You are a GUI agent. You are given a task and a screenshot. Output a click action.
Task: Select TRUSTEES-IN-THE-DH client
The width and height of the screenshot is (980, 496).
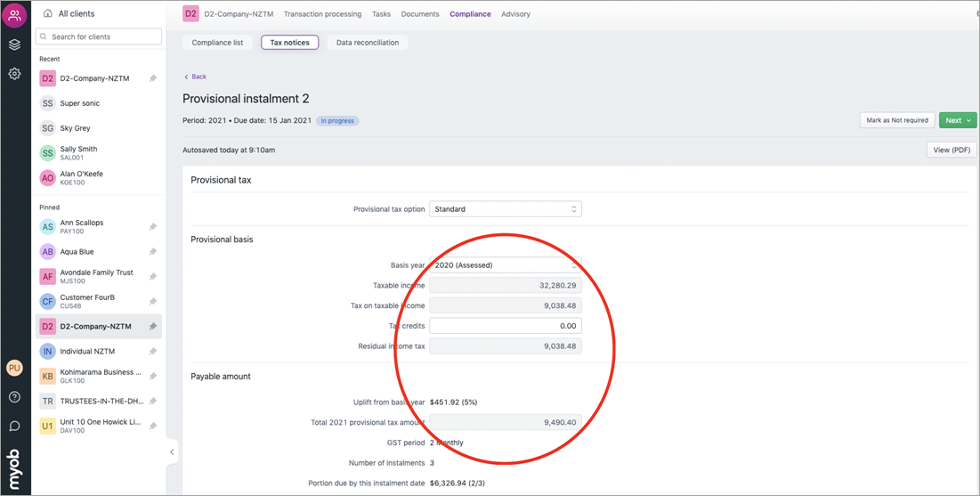pos(98,401)
